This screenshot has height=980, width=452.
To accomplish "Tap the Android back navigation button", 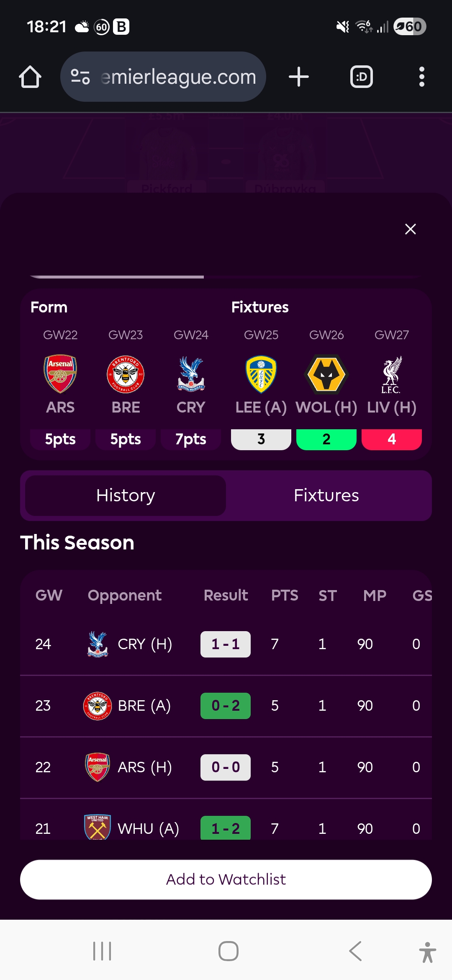I will [355, 951].
